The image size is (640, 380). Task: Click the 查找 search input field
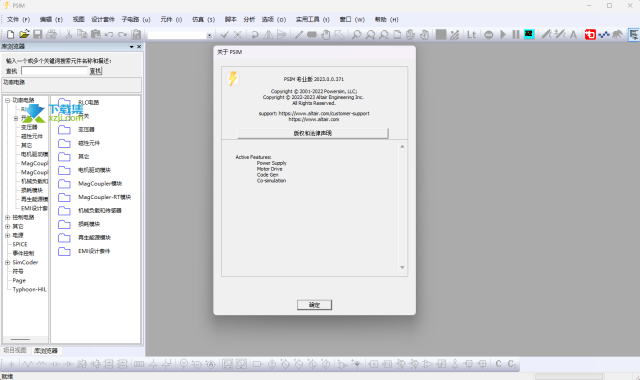[x=55, y=71]
